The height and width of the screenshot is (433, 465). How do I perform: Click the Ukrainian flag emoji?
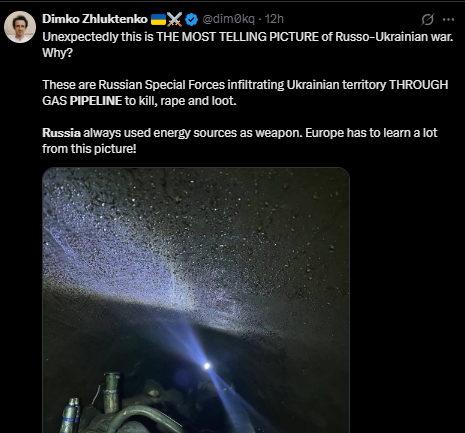coord(158,19)
